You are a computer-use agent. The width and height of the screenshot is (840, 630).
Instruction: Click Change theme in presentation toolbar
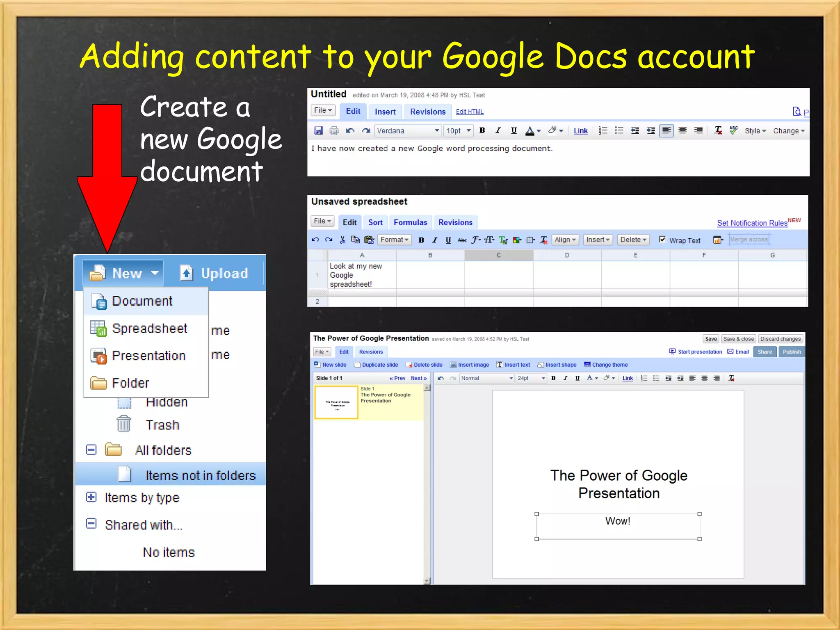click(606, 365)
